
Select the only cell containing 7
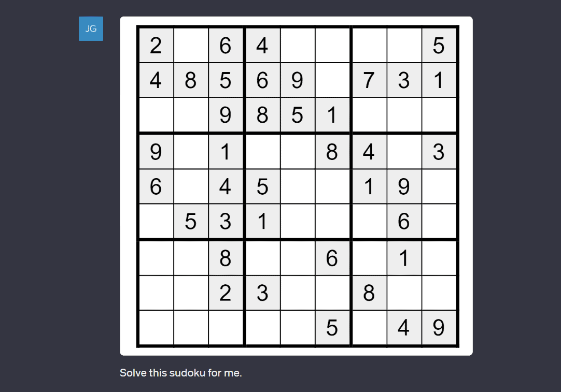click(369, 80)
